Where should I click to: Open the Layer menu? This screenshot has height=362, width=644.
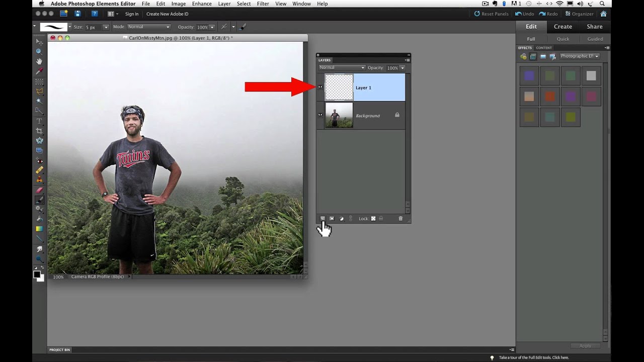[224, 4]
